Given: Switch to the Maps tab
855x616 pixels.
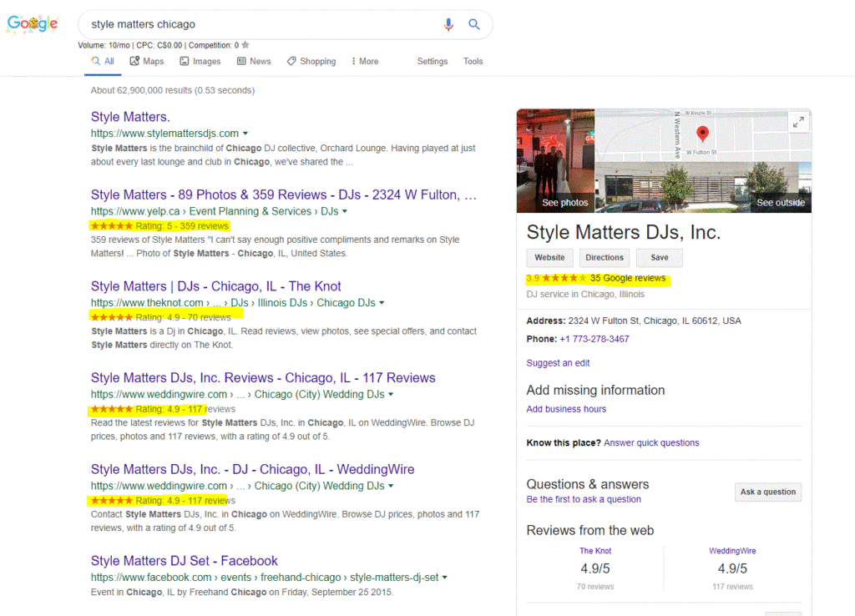Looking at the screenshot, I should coord(147,62).
